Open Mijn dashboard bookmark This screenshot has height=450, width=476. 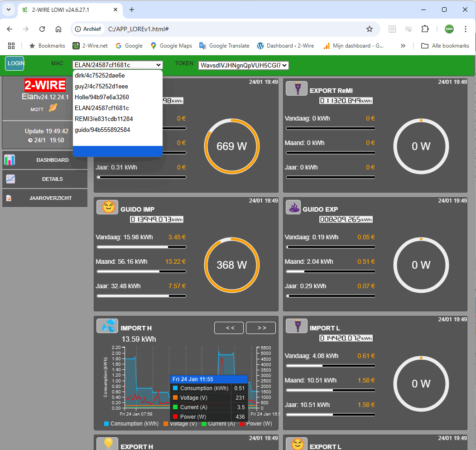coord(354,46)
